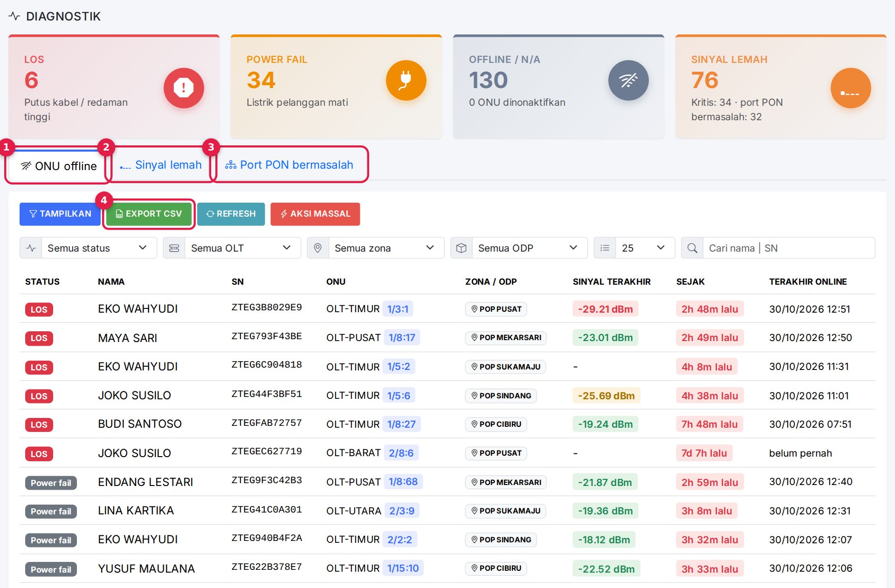
Task: Click the red LOS alert icon
Action: [x=184, y=88]
